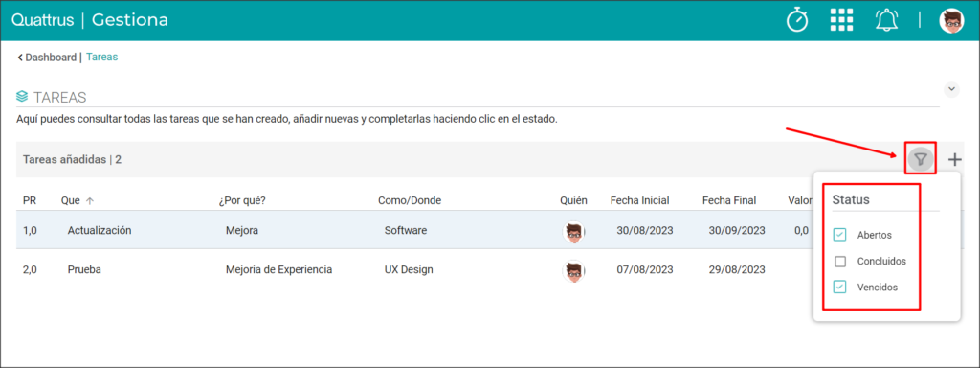
Task: Click the 30/09/2023 end date
Action: (x=737, y=230)
